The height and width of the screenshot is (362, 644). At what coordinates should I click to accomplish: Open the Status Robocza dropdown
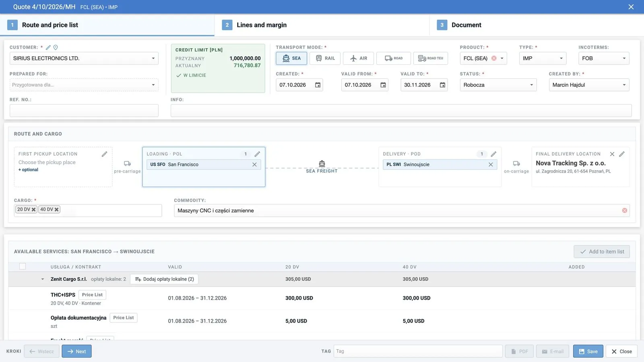[498, 85]
